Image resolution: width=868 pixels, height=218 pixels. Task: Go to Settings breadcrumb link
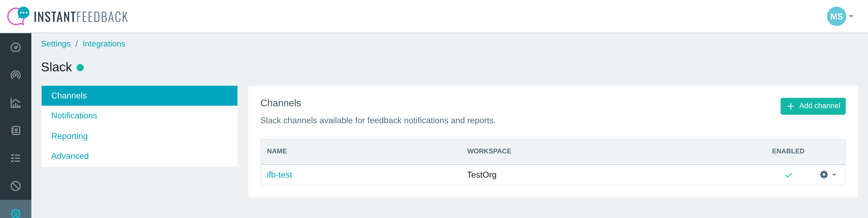[x=55, y=44]
